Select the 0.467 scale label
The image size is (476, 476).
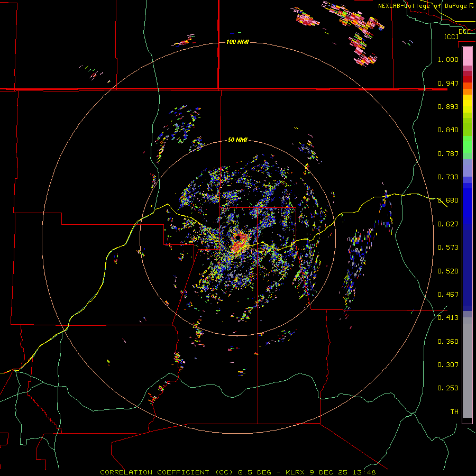point(448,295)
